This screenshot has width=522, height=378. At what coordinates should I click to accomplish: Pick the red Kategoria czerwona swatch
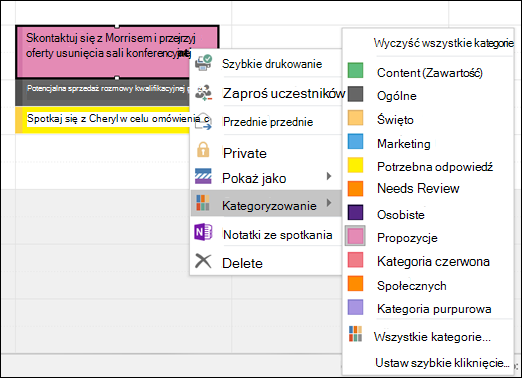coord(355,260)
